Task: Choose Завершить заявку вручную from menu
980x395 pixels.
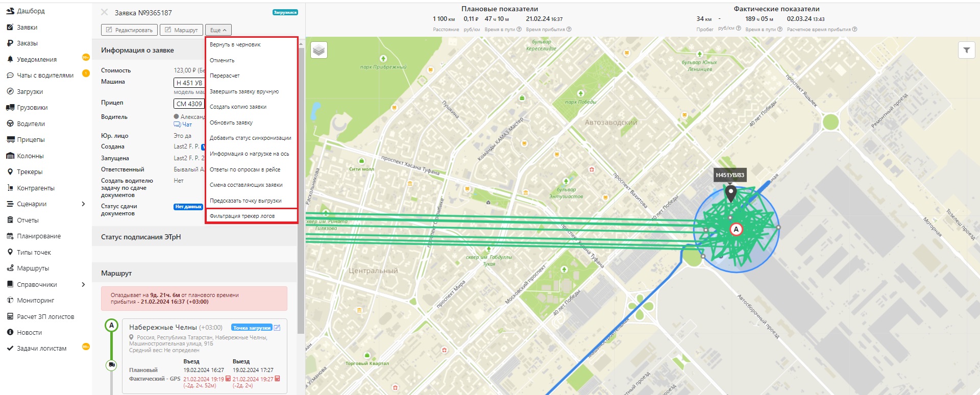Action: coord(244,91)
